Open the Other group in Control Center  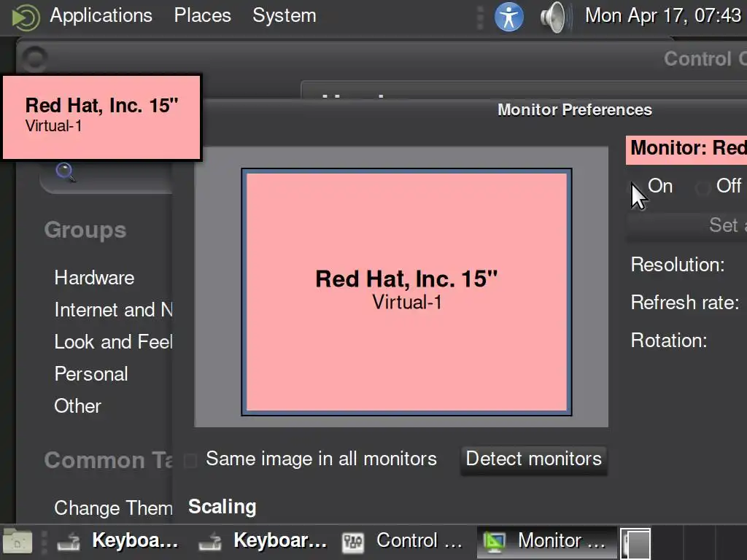(x=77, y=405)
